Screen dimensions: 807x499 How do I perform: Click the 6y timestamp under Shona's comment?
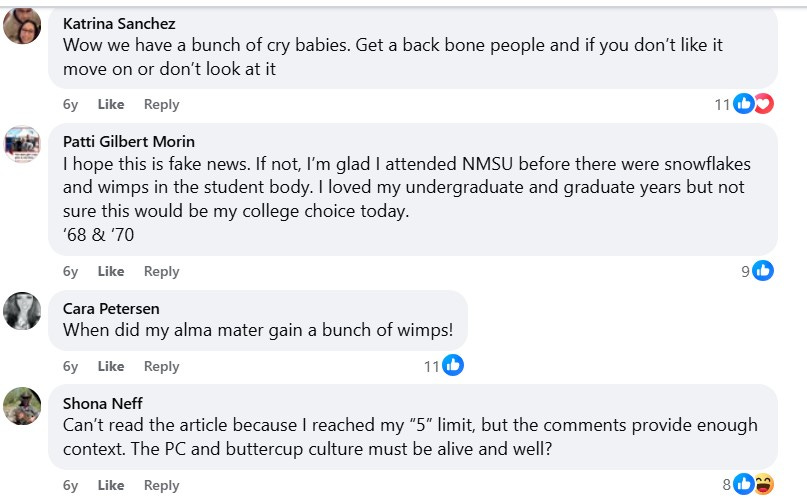pos(70,485)
